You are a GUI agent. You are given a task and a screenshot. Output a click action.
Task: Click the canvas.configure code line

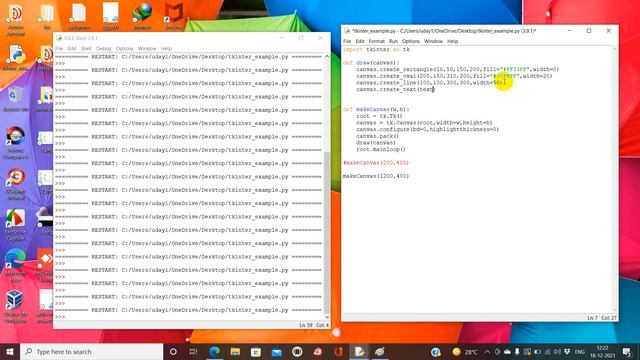tap(427, 129)
